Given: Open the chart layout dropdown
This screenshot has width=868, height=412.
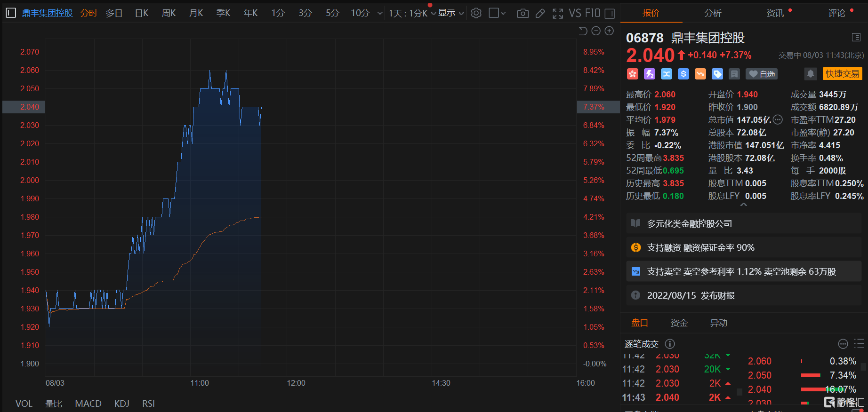Looking at the screenshot, I should pyautogui.click(x=497, y=13).
